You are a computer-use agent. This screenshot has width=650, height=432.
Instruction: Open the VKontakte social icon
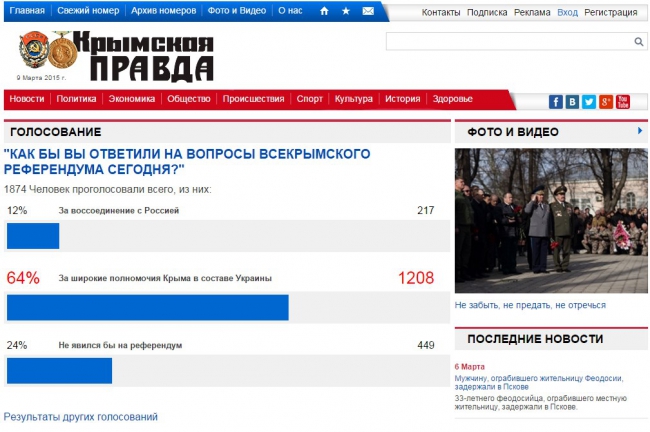click(572, 102)
